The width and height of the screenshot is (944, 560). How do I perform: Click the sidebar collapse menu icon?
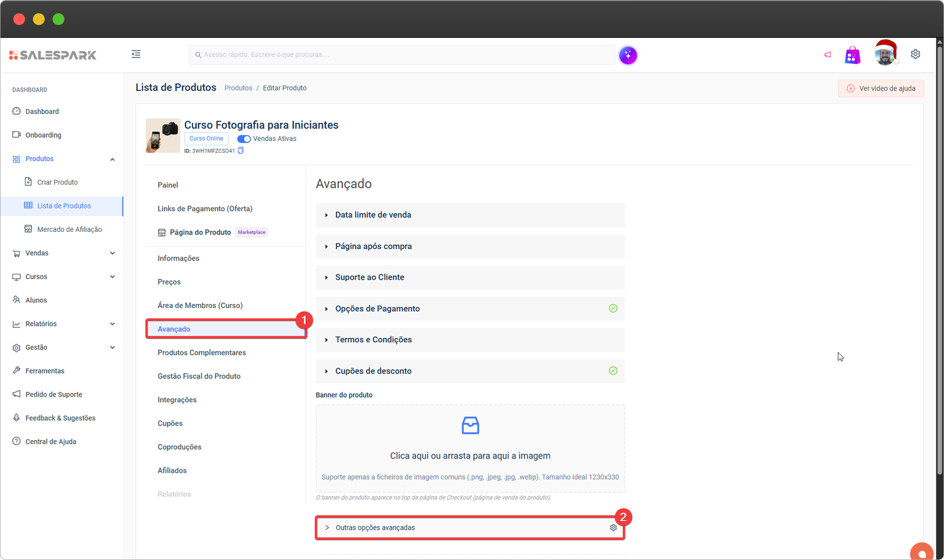tap(136, 54)
